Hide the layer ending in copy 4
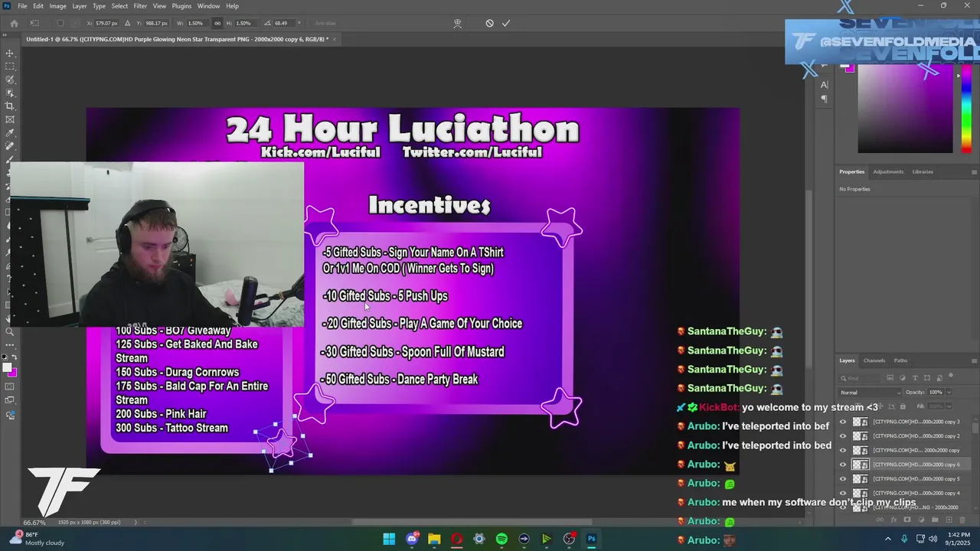Screen dimensions: 980x551 [x=843, y=493]
